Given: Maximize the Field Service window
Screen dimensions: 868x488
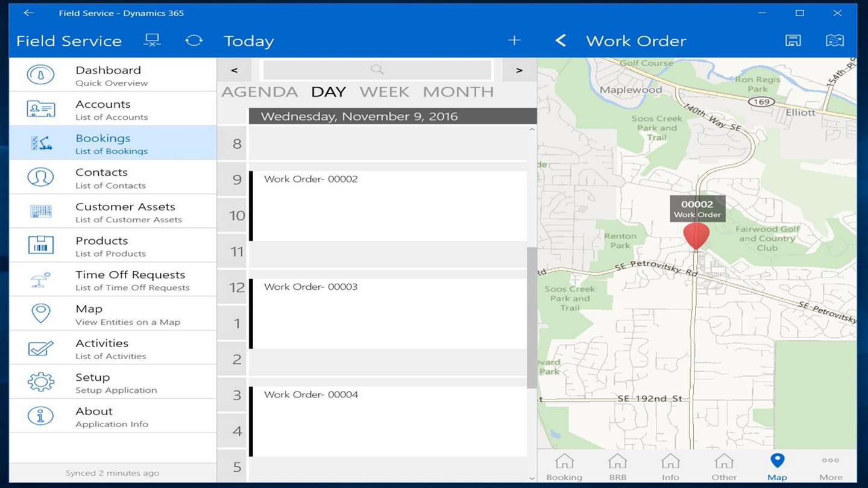Looking at the screenshot, I should click(x=799, y=13).
